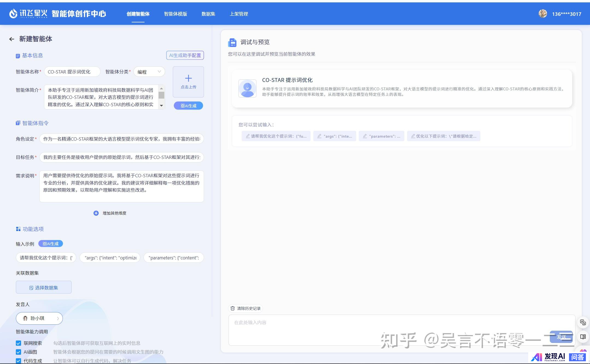Uncheck the 联网搜索 checkbox
The image size is (590, 364).
click(18, 343)
